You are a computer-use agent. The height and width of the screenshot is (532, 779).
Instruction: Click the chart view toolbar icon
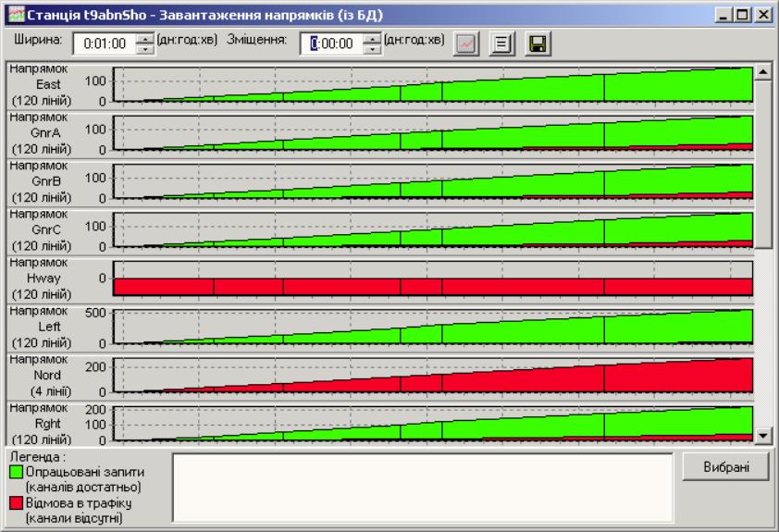pos(466,43)
